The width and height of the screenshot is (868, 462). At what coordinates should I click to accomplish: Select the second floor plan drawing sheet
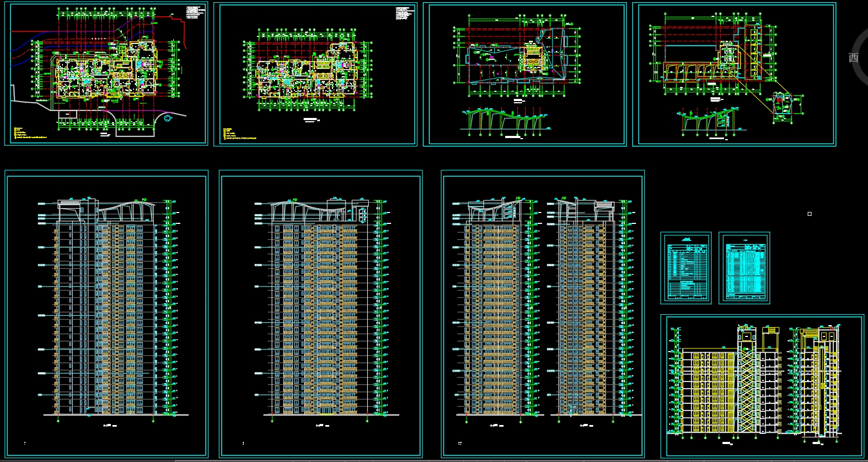tap(315, 74)
